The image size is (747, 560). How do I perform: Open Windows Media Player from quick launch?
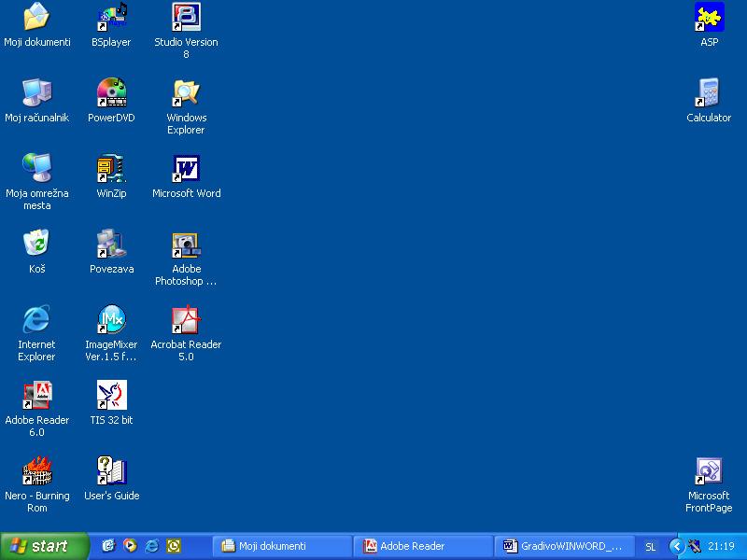click(x=130, y=546)
